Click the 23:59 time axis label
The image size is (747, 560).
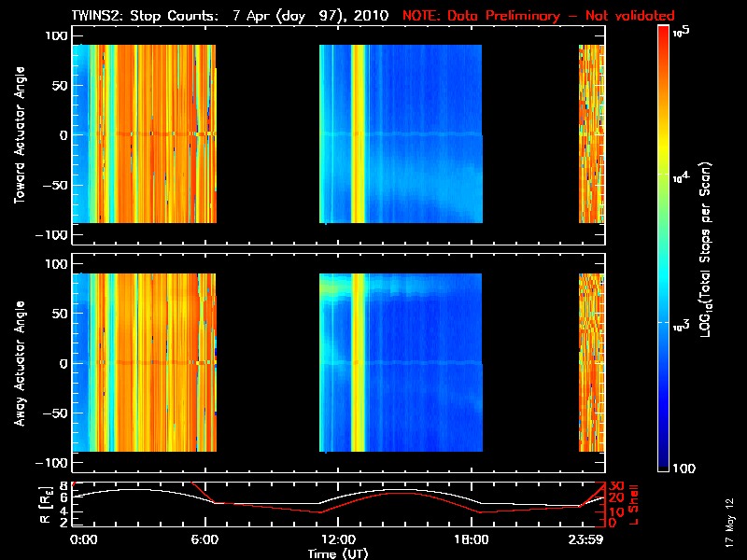(585, 540)
